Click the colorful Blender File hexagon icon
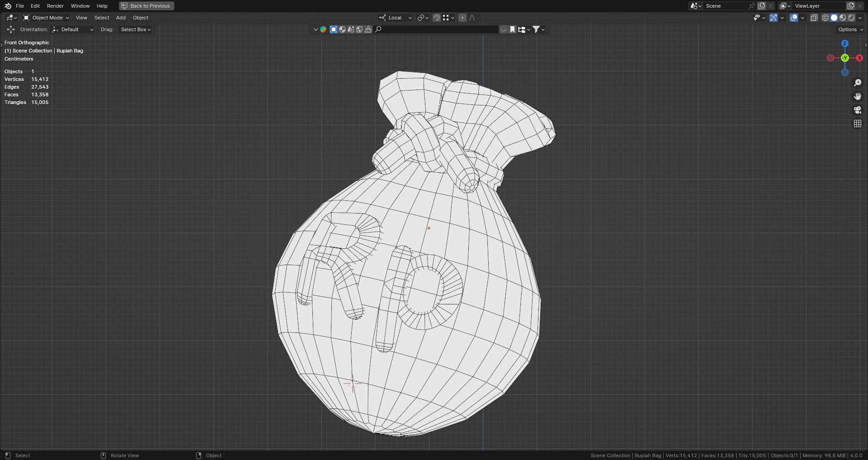868x460 pixels. tap(323, 29)
